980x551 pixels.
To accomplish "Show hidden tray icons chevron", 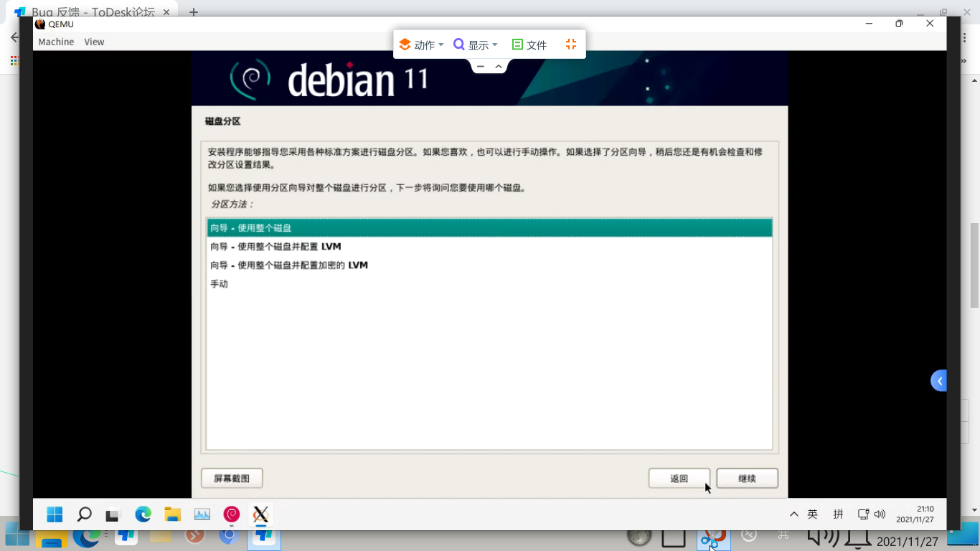I will (x=793, y=514).
